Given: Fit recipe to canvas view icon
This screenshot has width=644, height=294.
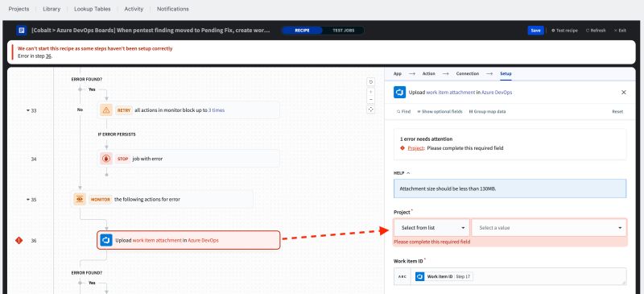Looking at the screenshot, I should (x=370, y=110).
